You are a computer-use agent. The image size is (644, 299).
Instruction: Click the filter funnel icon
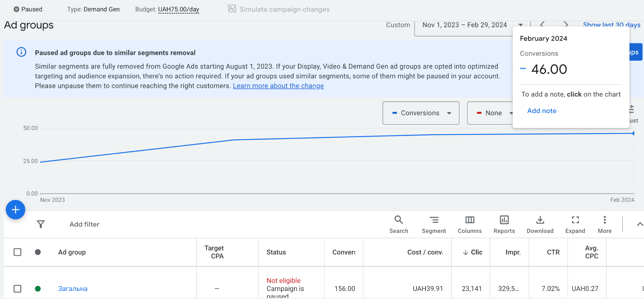coord(41,224)
